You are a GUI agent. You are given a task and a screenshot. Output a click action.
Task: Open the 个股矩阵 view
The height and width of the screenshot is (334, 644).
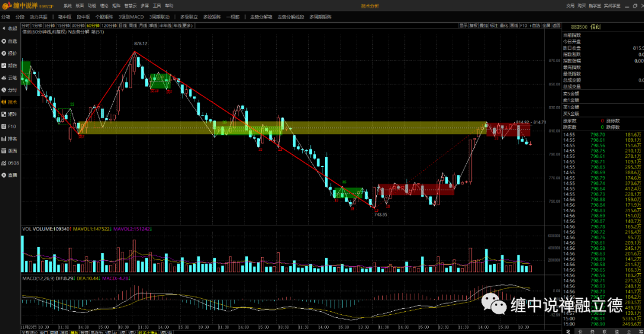104,17
